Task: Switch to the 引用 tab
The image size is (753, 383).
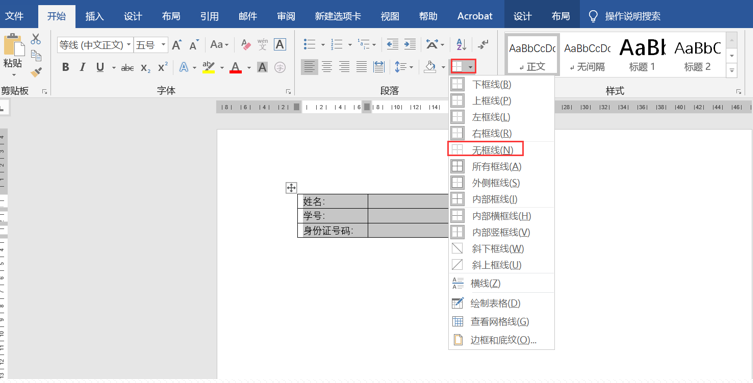Action: pos(209,16)
